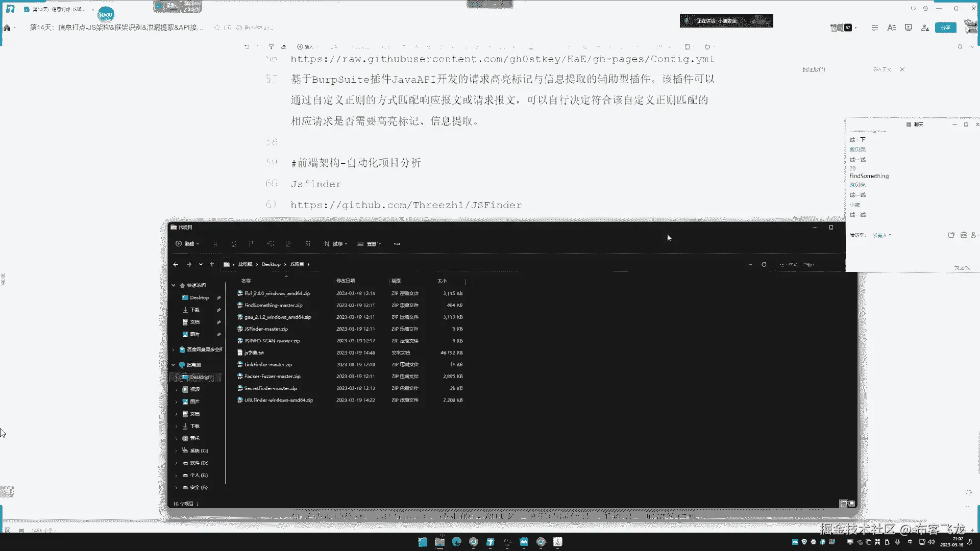The width and height of the screenshot is (980, 551).
Task: Click the text format icon in document header
Action: click(x=892, y=28)
